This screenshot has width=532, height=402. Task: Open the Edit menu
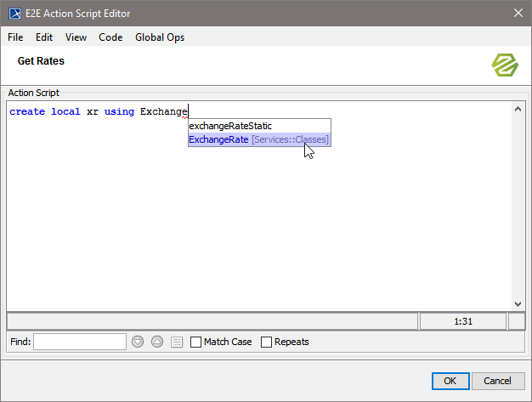(x=44, y=37)
